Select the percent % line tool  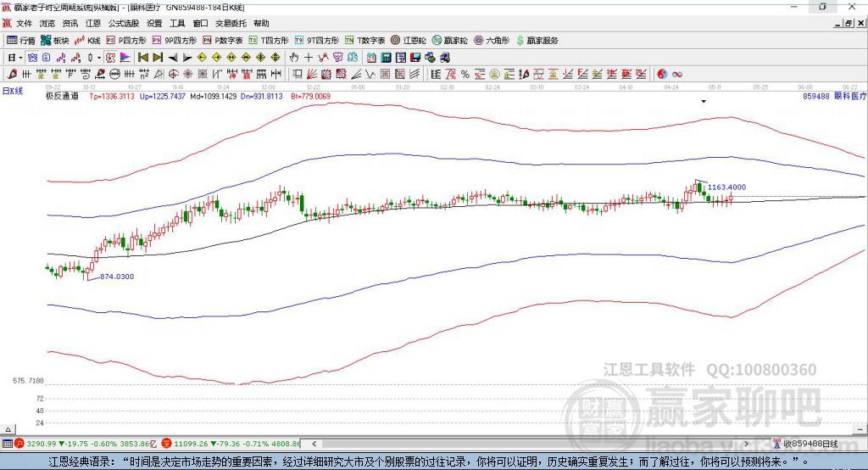coord(465,75)
